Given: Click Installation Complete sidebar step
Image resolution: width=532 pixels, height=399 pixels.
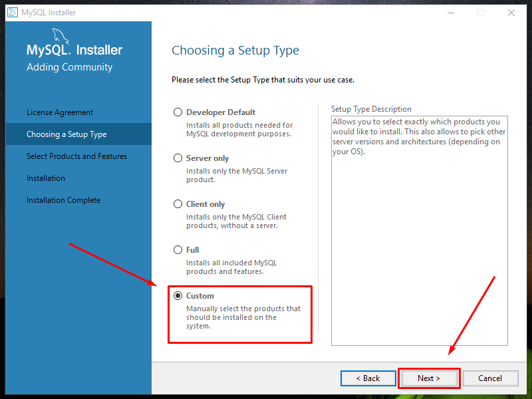Looking at the screenshot, I should (63, 200).
